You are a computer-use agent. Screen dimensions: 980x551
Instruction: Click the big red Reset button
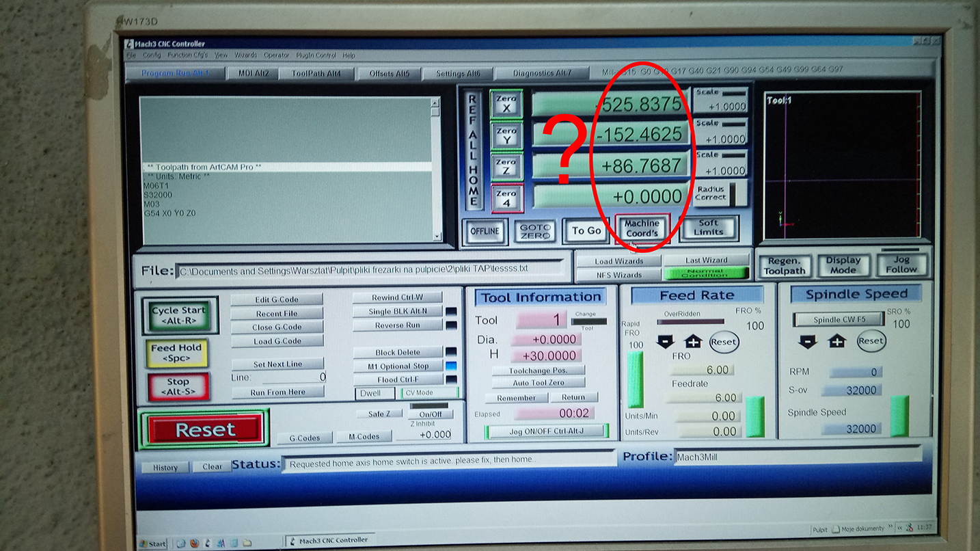(x=204, y=430)
